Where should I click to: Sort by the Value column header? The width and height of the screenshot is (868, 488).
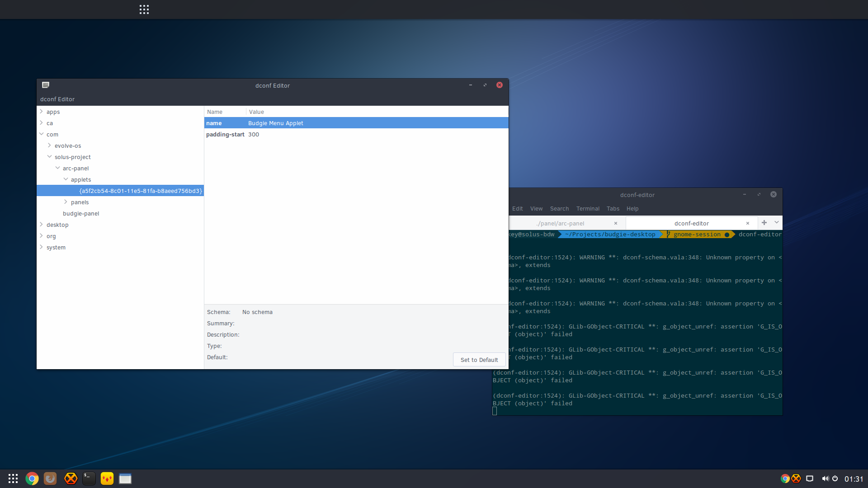pyautogui.click(x=377, y=112)
